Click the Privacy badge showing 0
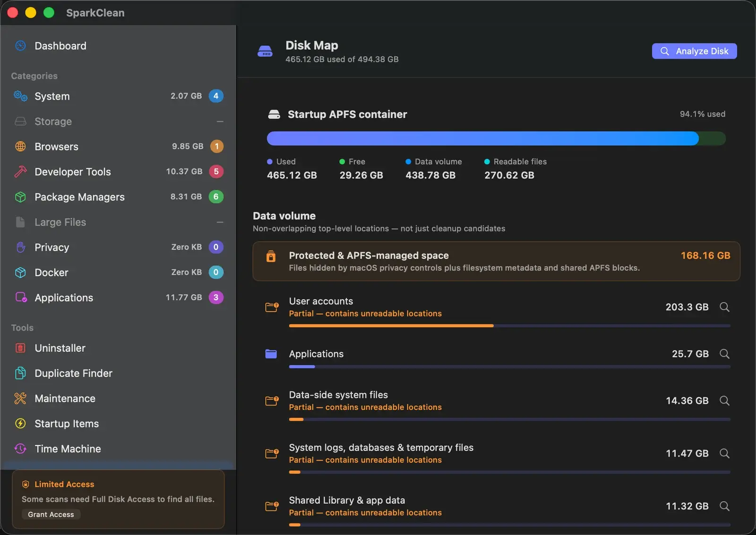Image resolution: width=756 pixels, height=535 pixels. pyautogui.click(x=216, y=247)
